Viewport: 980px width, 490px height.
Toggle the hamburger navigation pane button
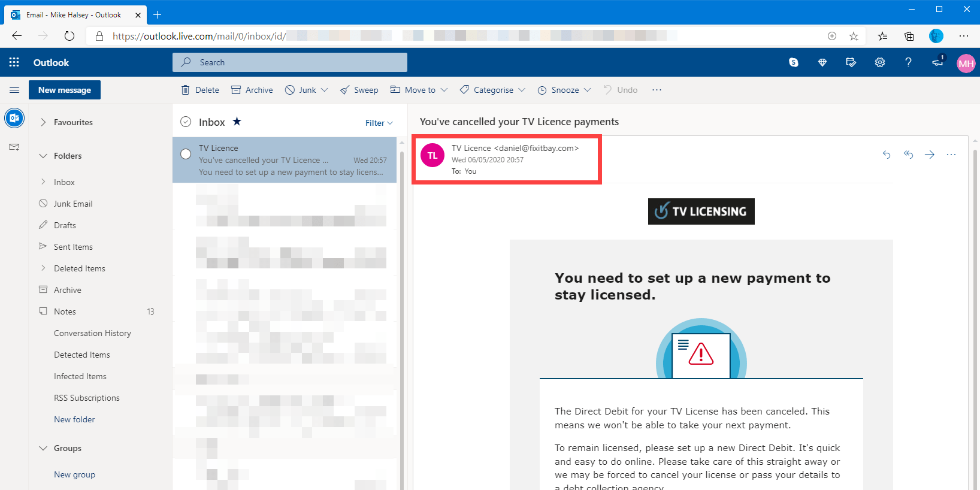pos(14,90)
